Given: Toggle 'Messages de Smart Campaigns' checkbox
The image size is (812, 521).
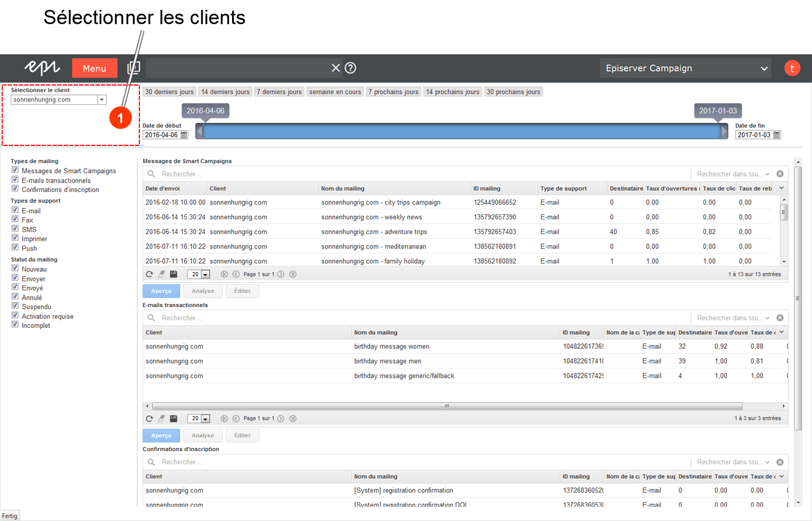Looking at the screenshot, I should (x=15, y=170).
